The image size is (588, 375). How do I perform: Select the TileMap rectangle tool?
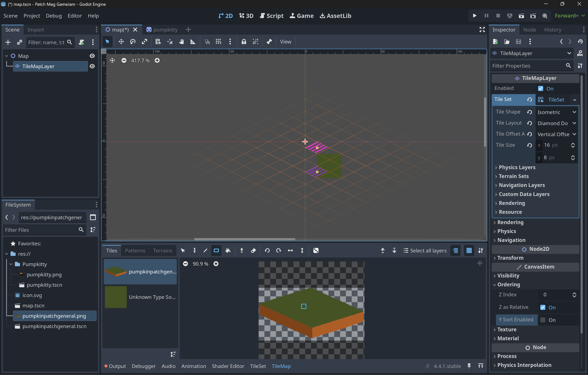click(216, 250)
